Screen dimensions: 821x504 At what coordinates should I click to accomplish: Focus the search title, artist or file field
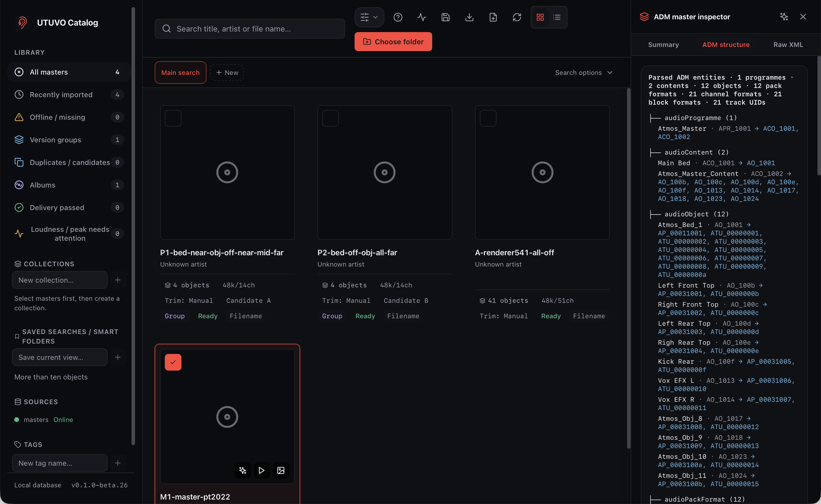[x=250, y=29]
